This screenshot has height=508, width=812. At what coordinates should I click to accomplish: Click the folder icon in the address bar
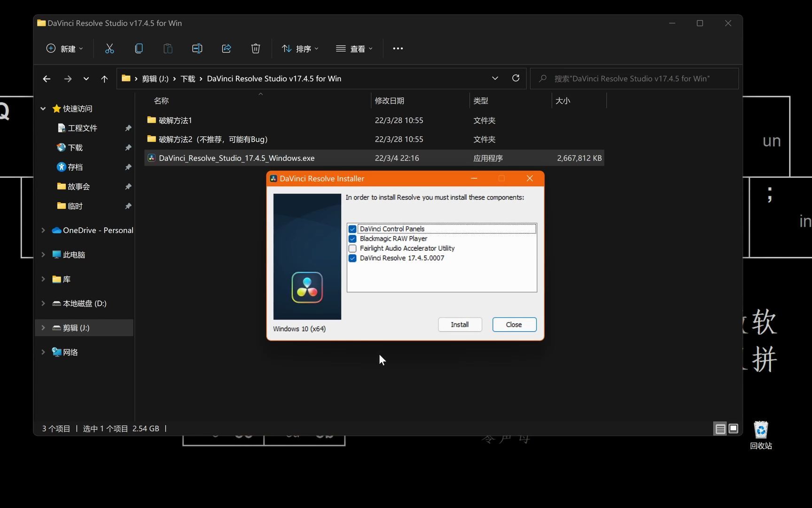tap(126, 78)
